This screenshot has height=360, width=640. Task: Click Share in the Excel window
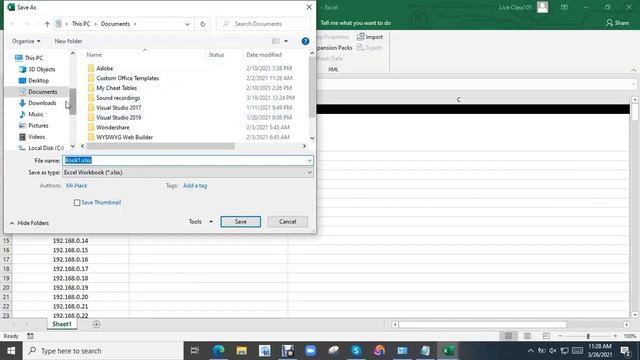[x=617, y=23]
